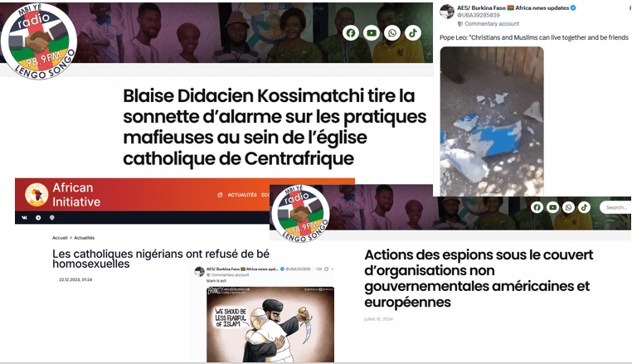Open the TikTok icon in top banner
The width and height of the screenshot is (632, 364).
413,33
